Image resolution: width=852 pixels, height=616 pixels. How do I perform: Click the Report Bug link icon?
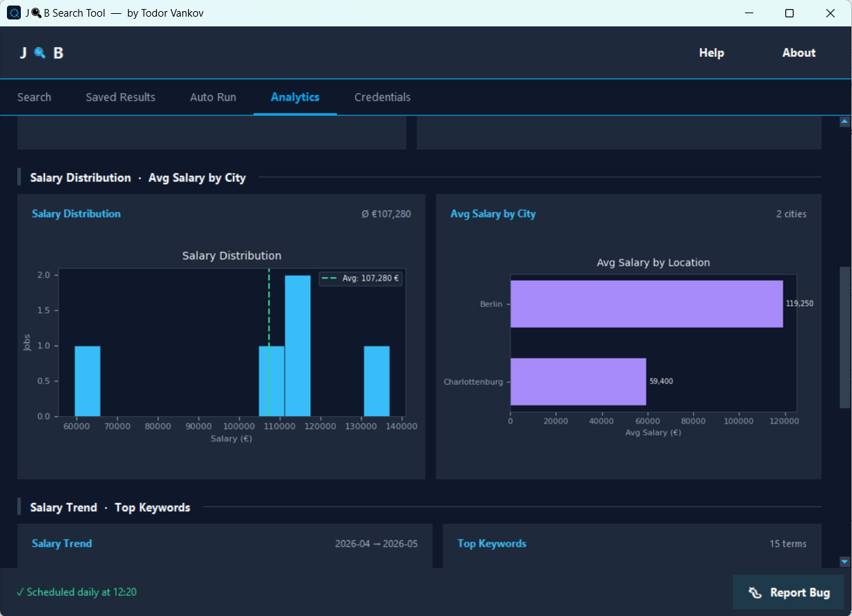click(755, 592)
